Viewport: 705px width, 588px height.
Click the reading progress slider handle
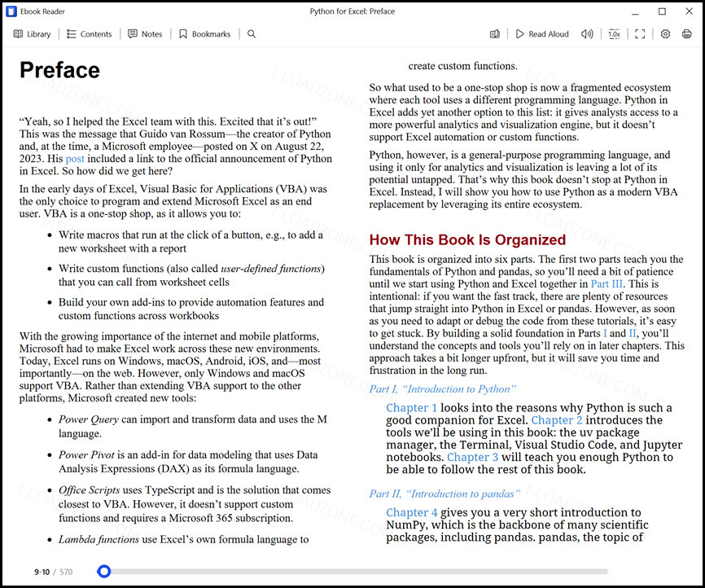(104, 572)
